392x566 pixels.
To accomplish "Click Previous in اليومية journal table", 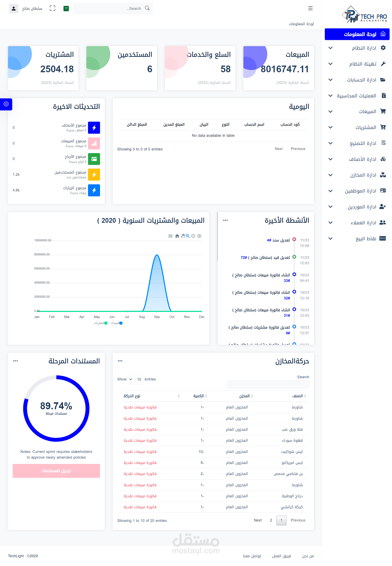I will coord(298,149).
